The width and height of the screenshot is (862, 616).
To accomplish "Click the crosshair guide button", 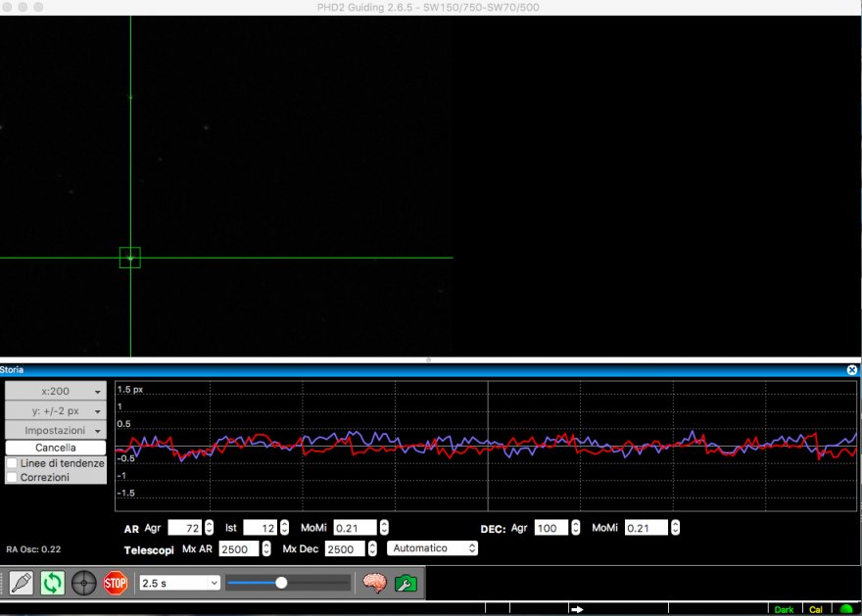I will pyautogui.click(x=84, y=583).
